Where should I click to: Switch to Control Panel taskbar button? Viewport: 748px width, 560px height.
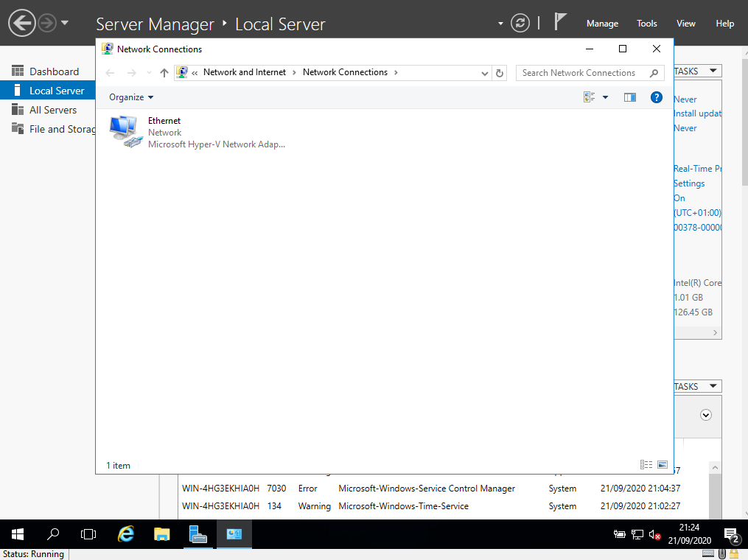coord(234,534)
